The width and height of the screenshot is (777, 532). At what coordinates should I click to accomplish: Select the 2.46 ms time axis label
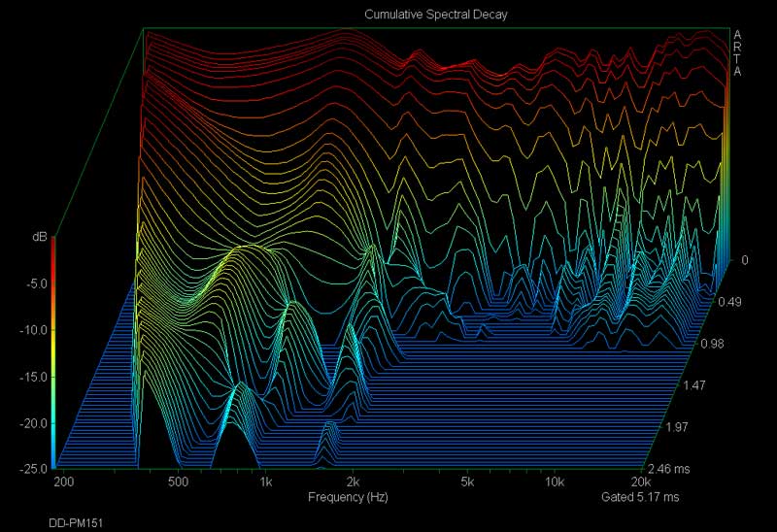click(x=670, y=469)
